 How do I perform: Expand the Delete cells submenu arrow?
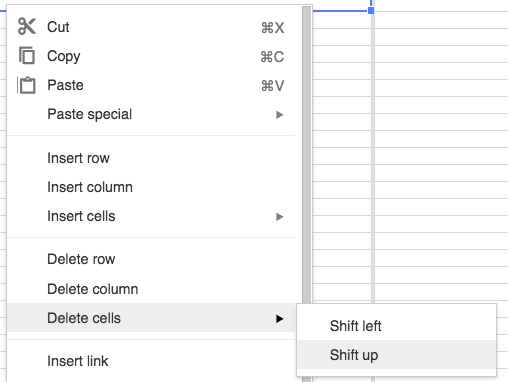point(279,319)
